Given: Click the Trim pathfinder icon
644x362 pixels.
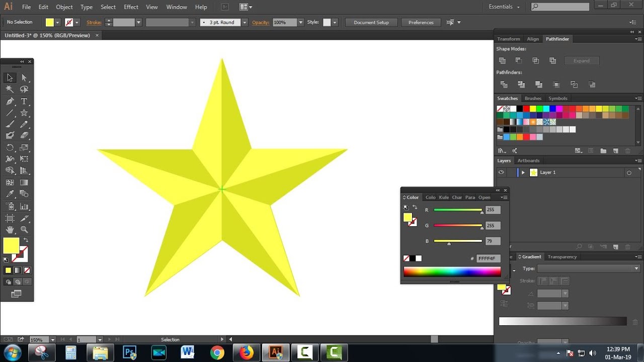Looking at the screenshot, I should click(521, 84).
